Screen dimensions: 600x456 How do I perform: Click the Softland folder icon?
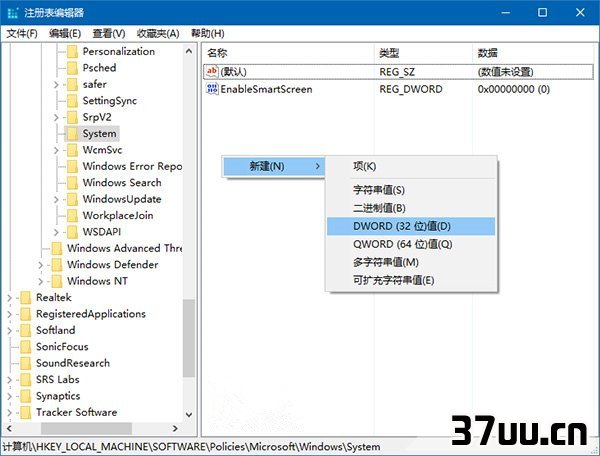(x=26, y=331)
